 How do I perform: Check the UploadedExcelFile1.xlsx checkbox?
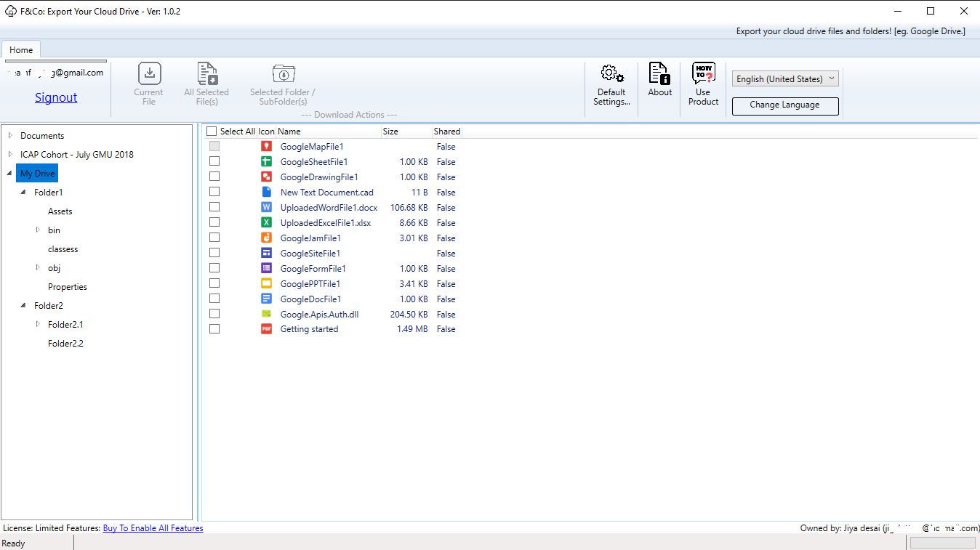(214, 222)
